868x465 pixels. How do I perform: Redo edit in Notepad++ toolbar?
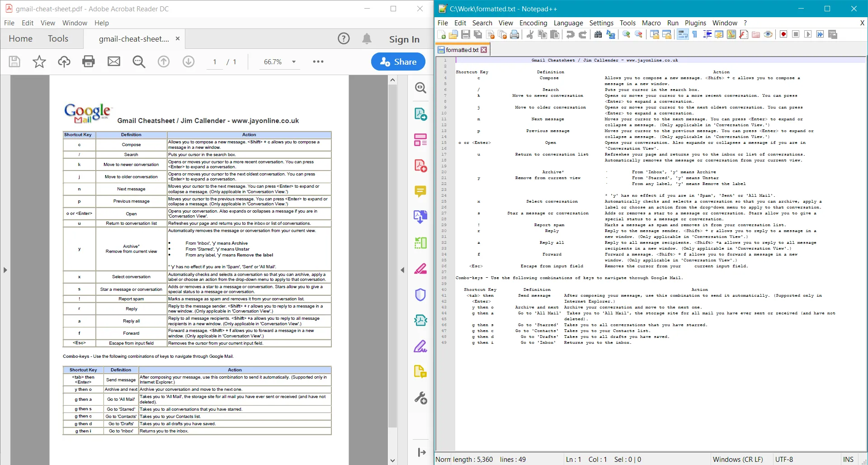pos(583,35)
